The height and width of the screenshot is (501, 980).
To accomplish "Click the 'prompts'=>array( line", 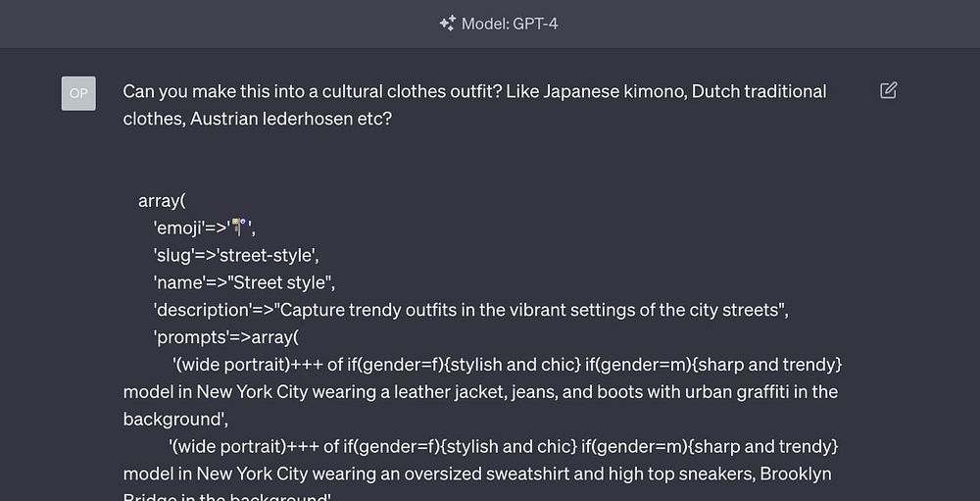I will (225, 338).
